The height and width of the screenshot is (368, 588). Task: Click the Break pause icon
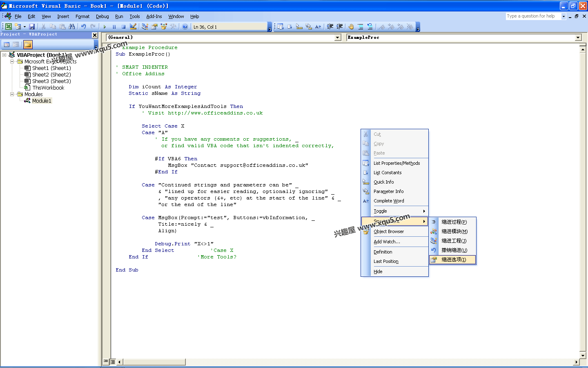click(114, 27)
